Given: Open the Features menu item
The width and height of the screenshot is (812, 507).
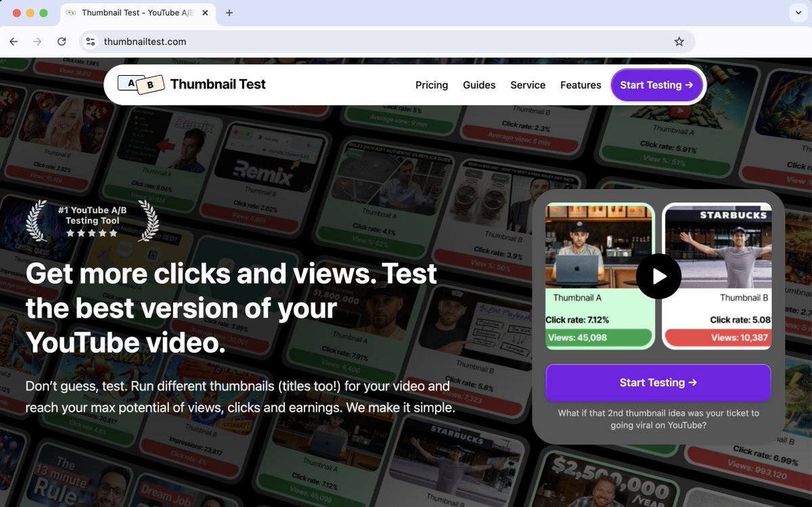Looking at the screenshot, I should click(x=581, y=85).
